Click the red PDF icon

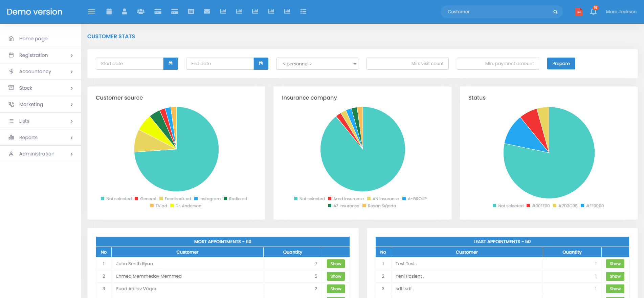pyautogui.click(x=579, y=12)
